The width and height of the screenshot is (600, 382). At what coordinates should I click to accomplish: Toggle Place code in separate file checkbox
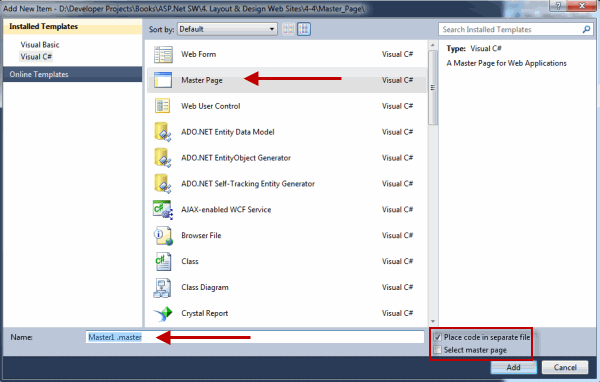point(438,337)
